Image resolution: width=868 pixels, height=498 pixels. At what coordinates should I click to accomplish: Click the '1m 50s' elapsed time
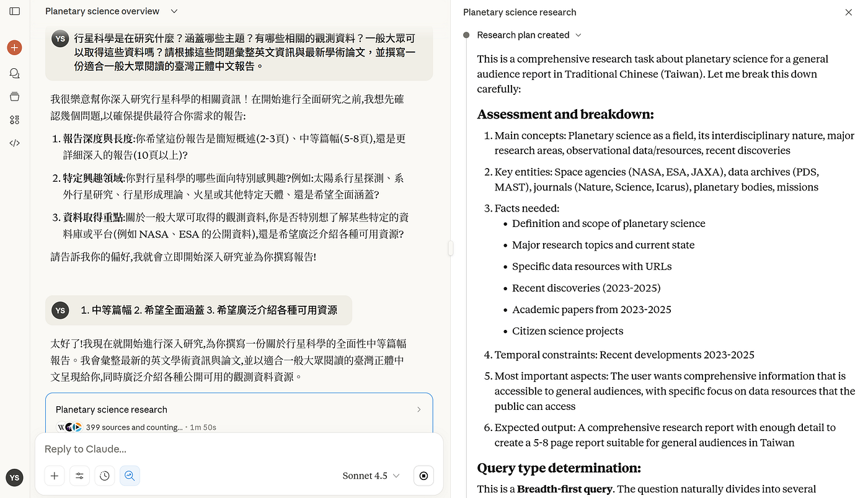203,427
